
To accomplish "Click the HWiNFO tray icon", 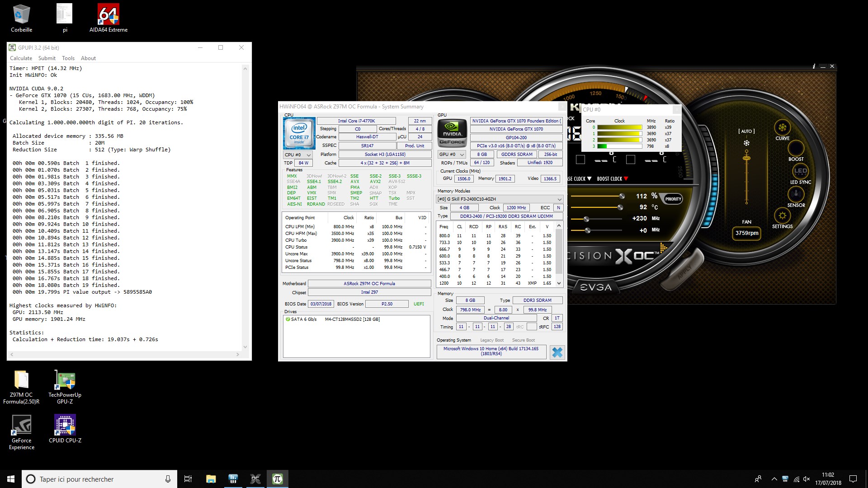I will 785,479.
